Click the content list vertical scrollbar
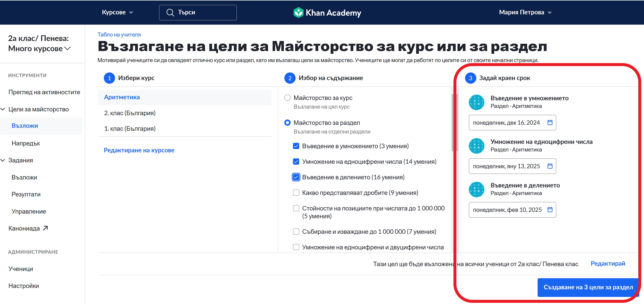This screenshot has width=644, height=304. click(454, 123)
